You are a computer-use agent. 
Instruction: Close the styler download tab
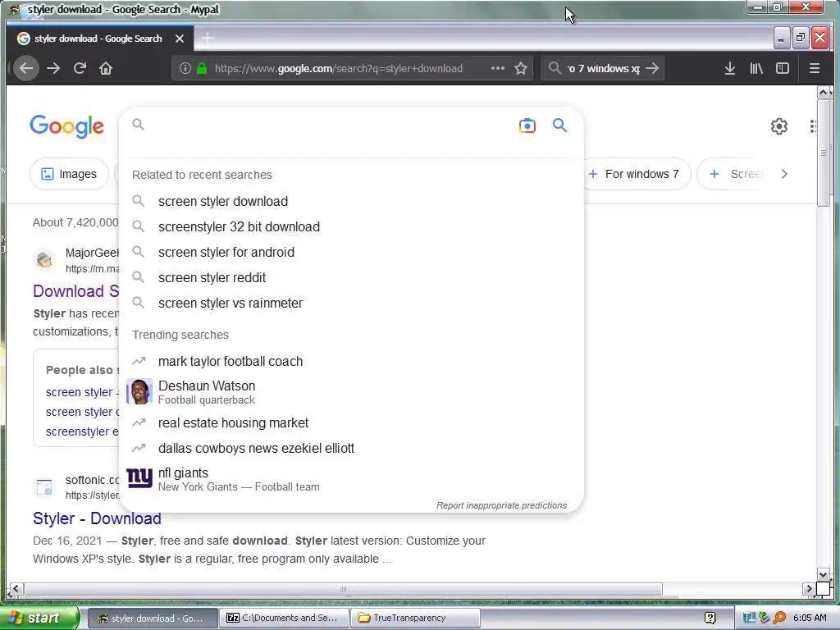point(180,39)
